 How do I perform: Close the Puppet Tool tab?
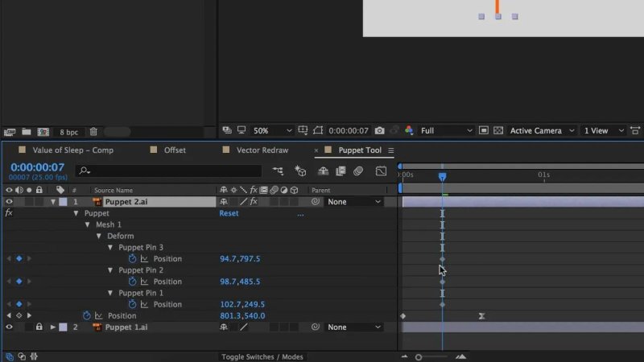pyautogui.click(x=316, y=150)
